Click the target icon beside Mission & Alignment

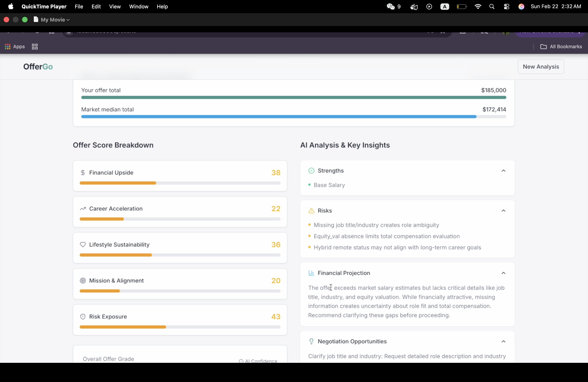point(83,281)
